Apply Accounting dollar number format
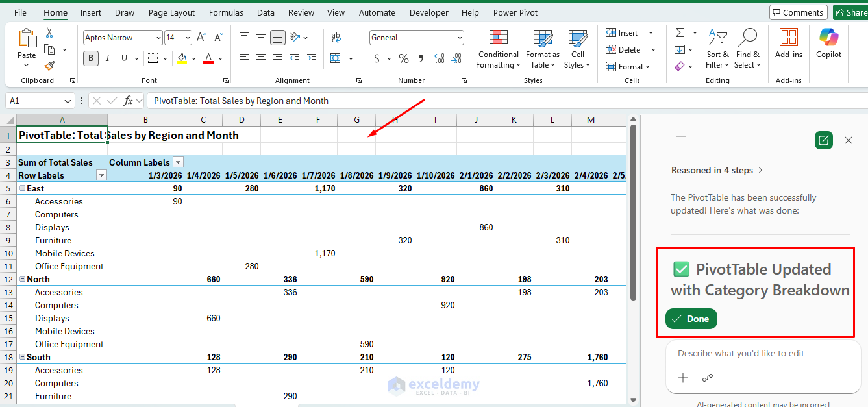This screenshot has width=868, height=407. (377, 58)
